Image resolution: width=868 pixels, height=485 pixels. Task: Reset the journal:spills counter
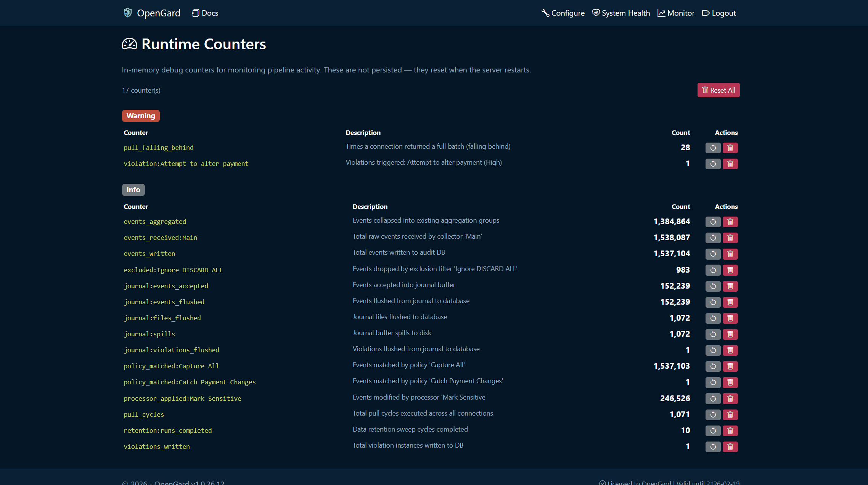click(x=713, y=334)
